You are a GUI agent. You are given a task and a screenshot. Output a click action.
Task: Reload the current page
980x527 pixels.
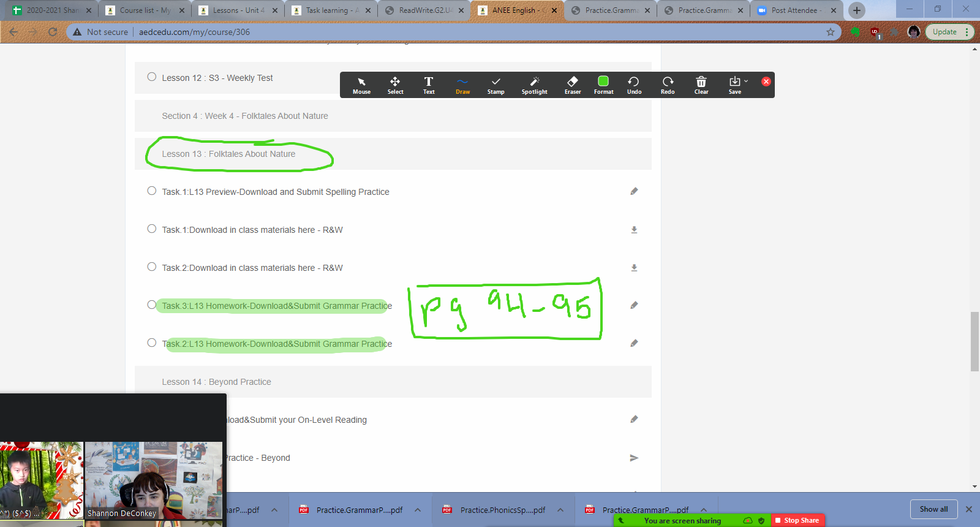53,32
